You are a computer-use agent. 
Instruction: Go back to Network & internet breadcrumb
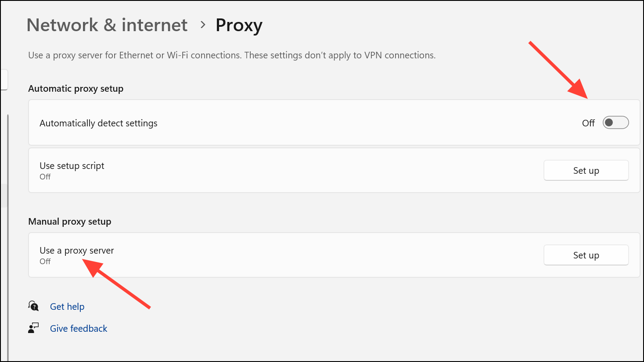pos(107,25)
